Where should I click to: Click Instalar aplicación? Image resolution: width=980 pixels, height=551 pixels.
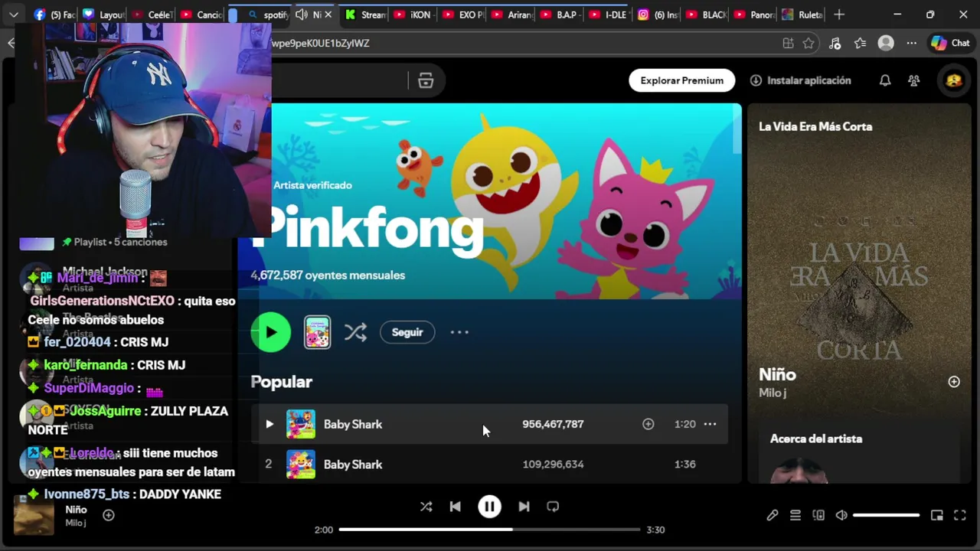800,80
